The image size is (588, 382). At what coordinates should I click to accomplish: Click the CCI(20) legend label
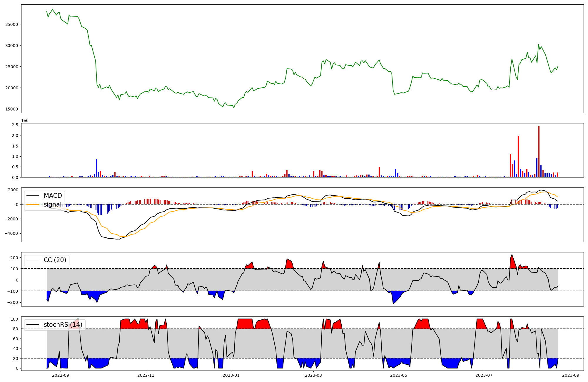[x=55, y=260]
